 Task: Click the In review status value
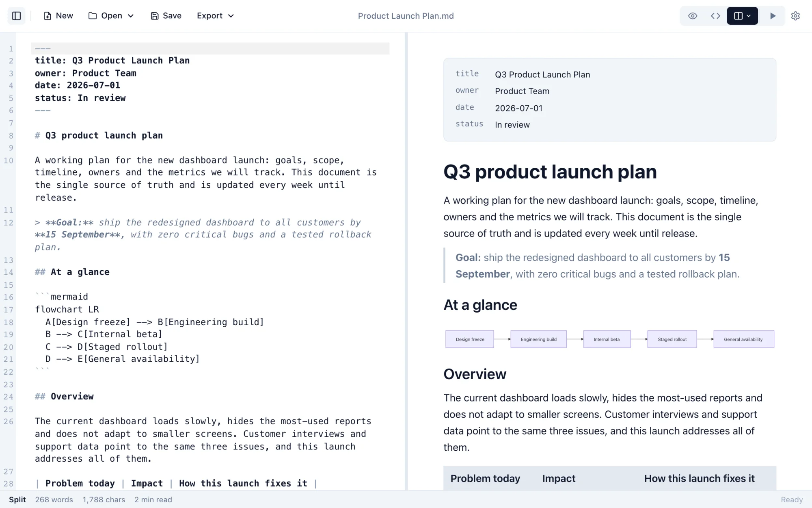click(512, 125)
